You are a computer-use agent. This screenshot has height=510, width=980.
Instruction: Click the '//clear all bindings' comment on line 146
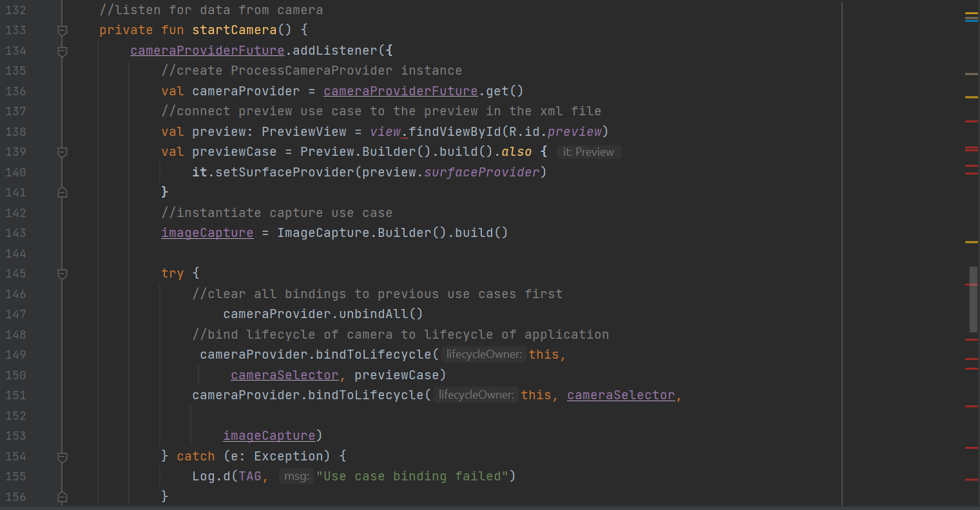tap(378, 294)
